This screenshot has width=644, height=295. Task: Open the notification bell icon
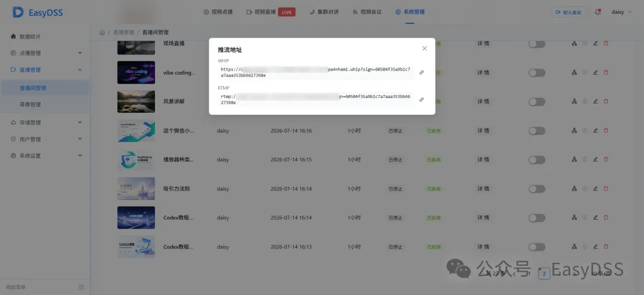[597, 12]
